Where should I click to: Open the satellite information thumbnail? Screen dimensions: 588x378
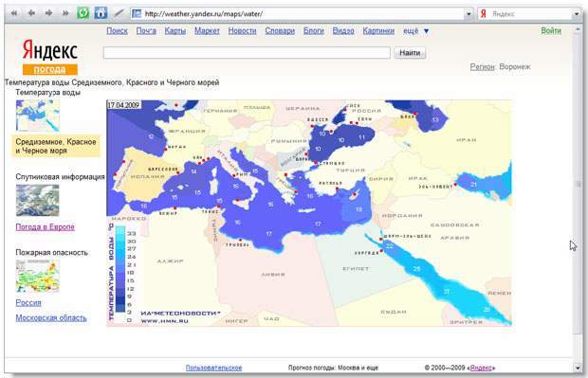click(38, 201)
